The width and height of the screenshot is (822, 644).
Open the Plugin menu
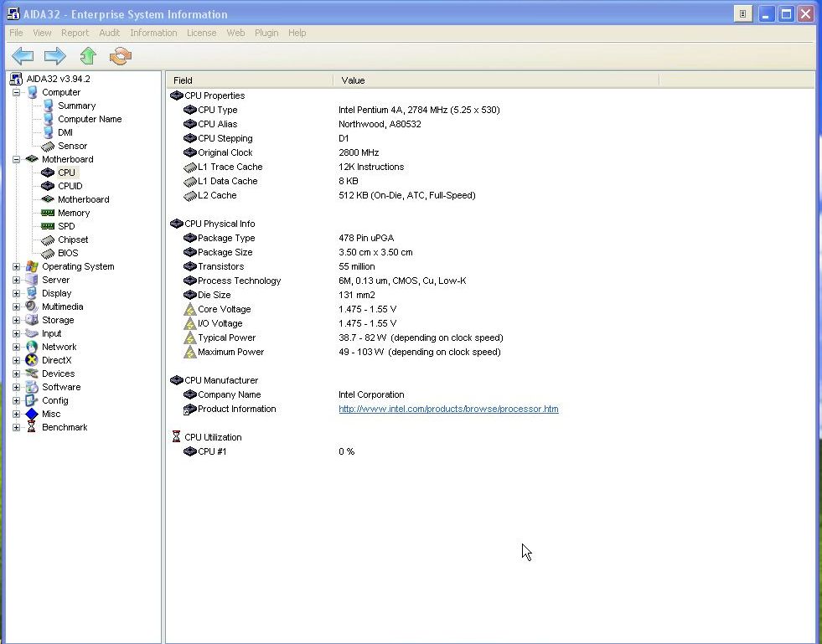point(266,33)
